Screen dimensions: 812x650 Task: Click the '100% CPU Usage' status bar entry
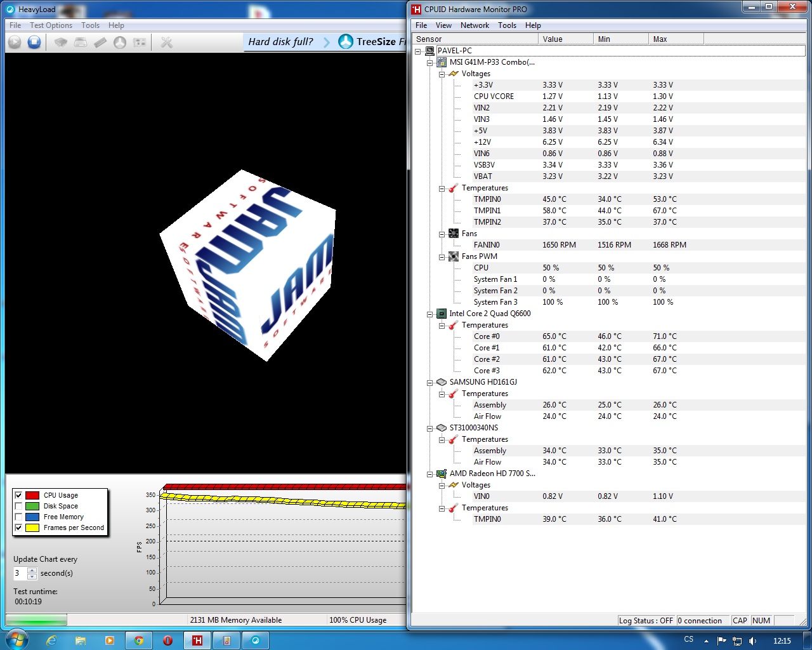(358, 620)
